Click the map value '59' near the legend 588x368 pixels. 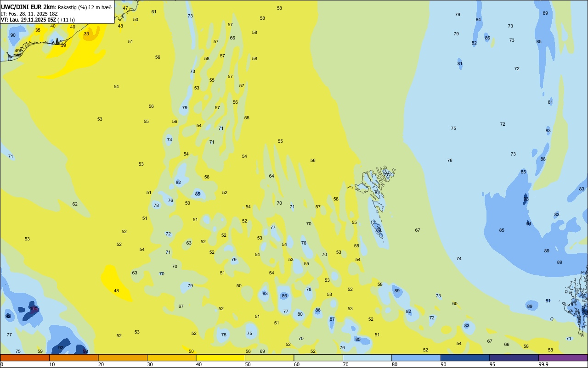(40, 351)
